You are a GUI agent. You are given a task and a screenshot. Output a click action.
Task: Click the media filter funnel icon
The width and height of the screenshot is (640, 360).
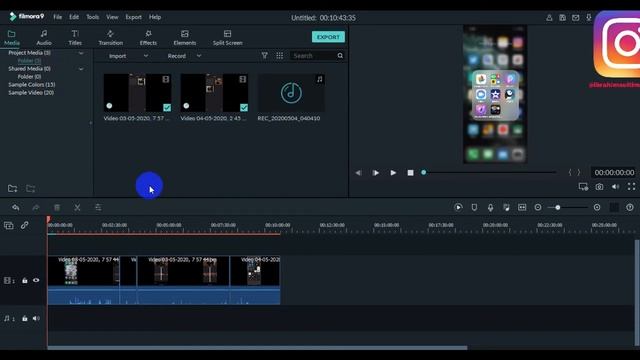264,56
